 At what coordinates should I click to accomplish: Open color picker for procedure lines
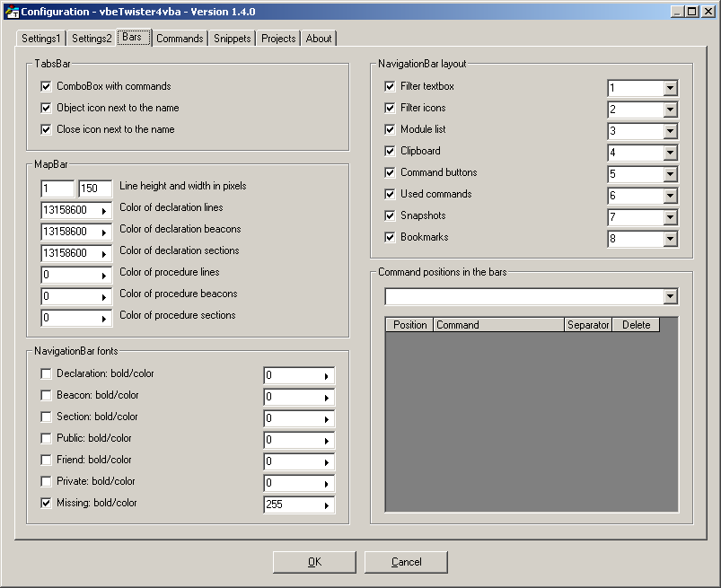[104, 276]
